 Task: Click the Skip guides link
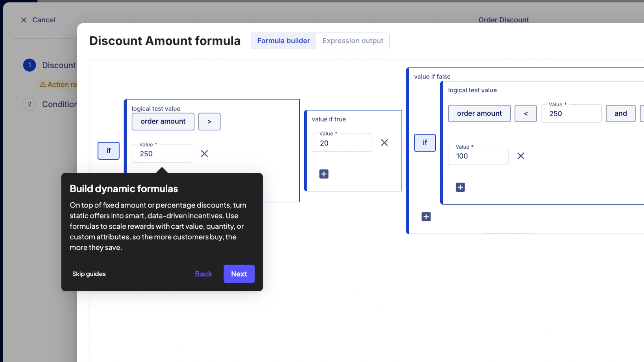coord(89,274)
